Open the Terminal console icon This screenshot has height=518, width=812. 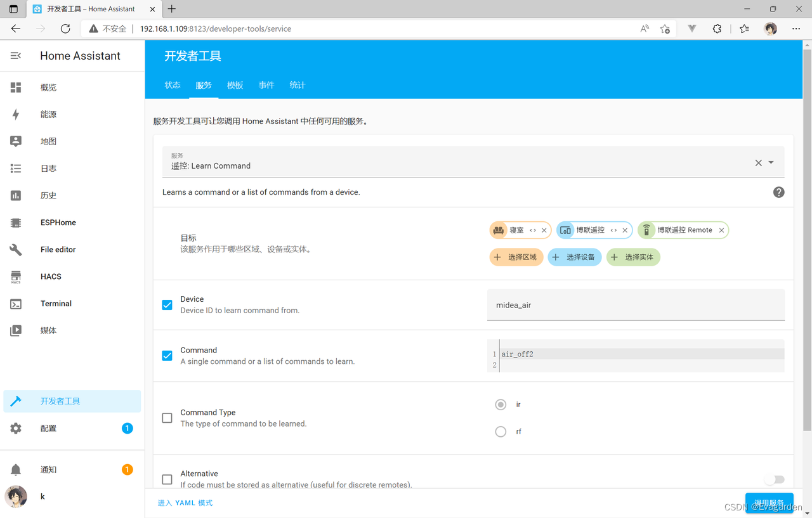point(16,304)
